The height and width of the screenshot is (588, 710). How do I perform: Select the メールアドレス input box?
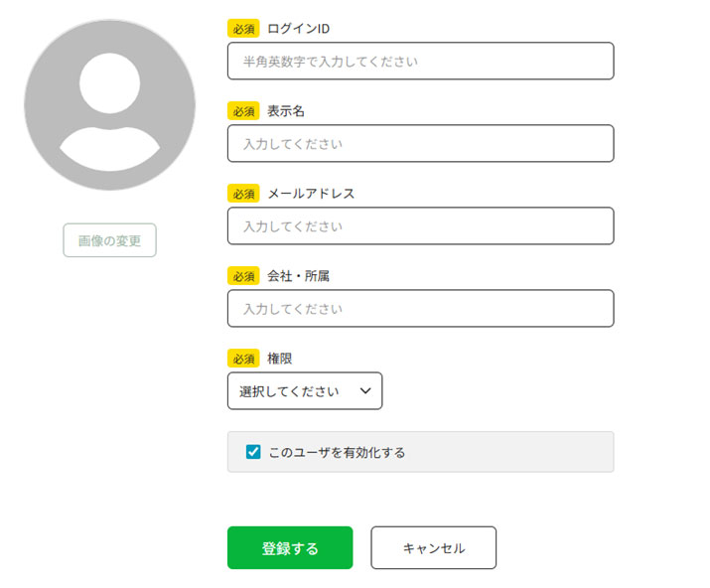click(x=420, y=225)
